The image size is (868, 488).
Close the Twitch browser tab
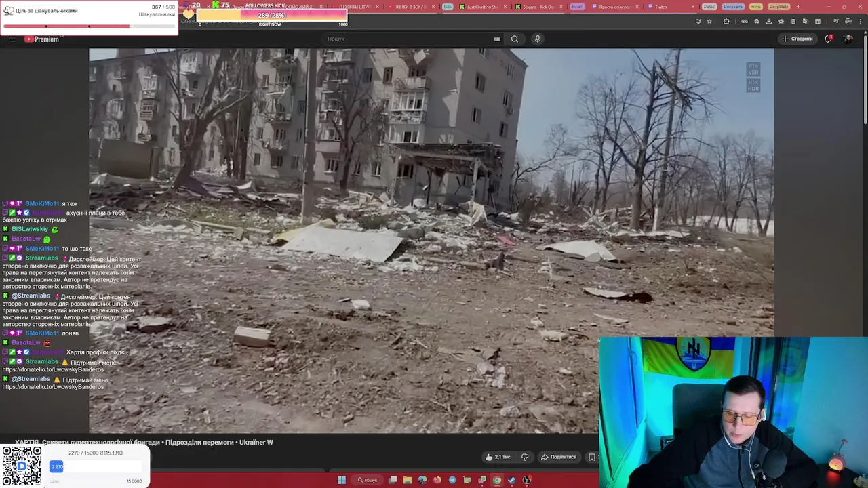tap(694, 7)
